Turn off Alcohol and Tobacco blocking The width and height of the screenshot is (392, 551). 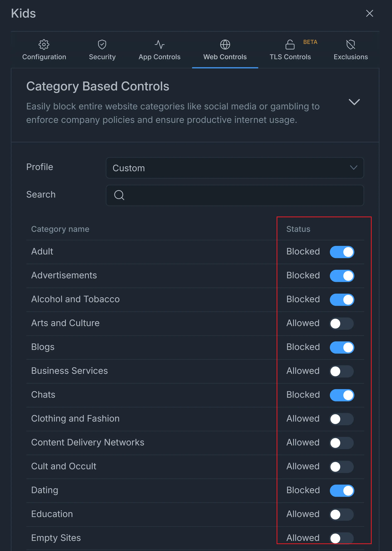point(342,300)
